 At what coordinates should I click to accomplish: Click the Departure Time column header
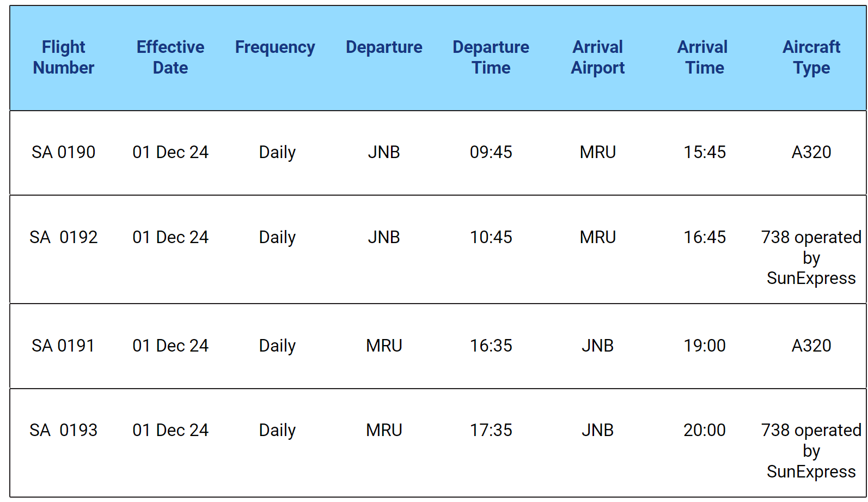[x=491, y=57]
